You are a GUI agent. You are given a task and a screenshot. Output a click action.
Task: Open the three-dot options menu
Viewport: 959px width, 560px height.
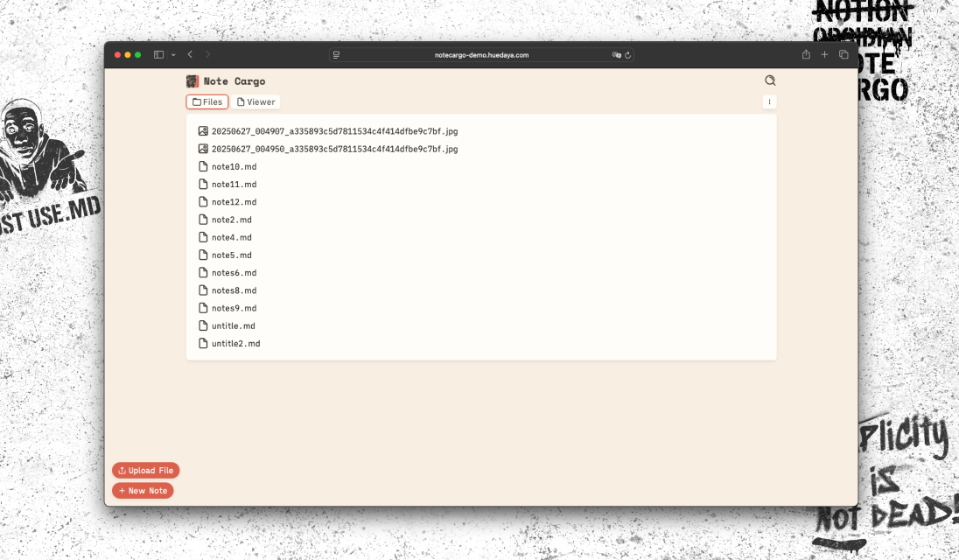tap(769, 102)
